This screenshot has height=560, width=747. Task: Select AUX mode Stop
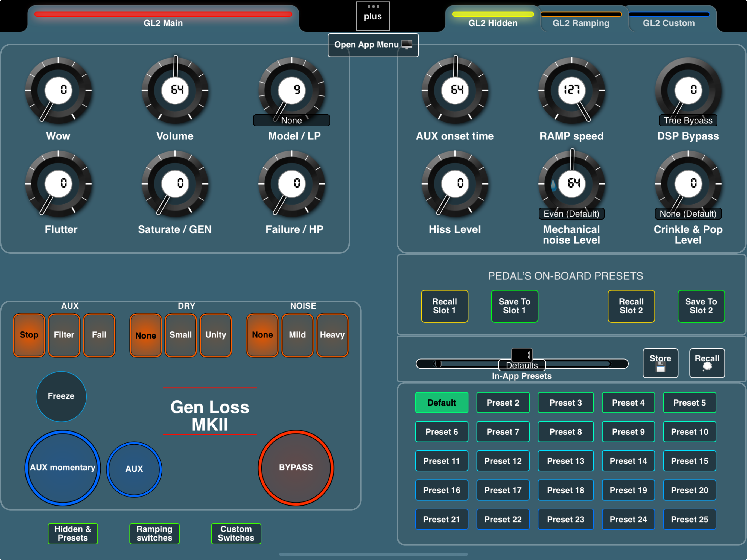(x=29, y=335)
